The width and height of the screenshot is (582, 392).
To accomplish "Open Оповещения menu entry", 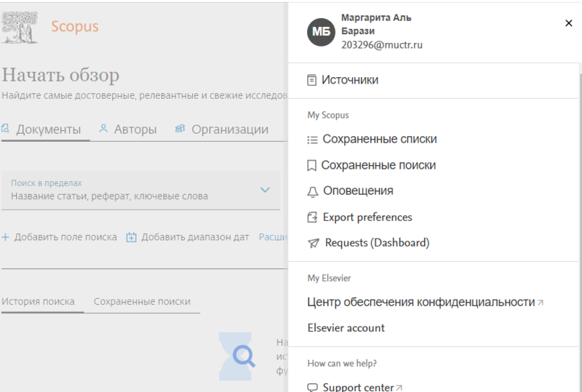I will [x=358, y=191].
